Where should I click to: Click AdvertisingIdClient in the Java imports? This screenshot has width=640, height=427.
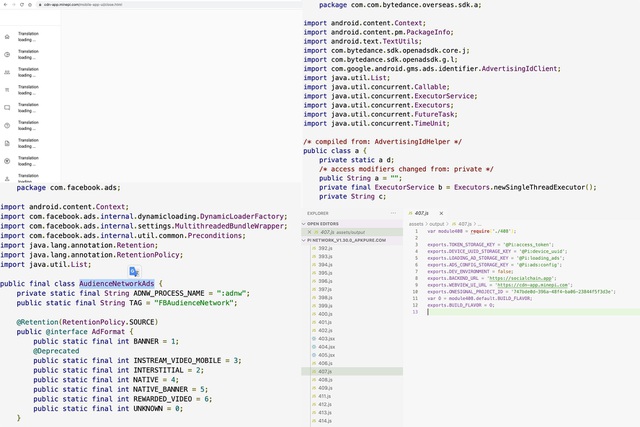coord(519,69)
